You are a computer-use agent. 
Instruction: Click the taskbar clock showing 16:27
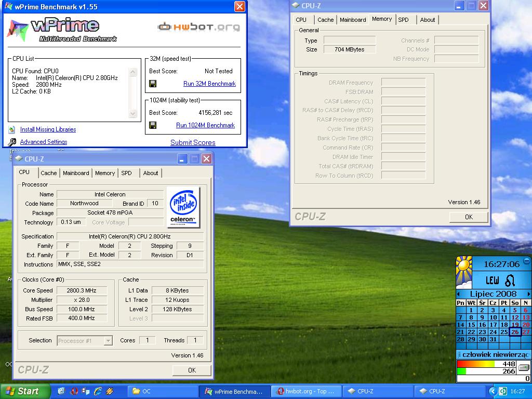click(x=517, y=391)
